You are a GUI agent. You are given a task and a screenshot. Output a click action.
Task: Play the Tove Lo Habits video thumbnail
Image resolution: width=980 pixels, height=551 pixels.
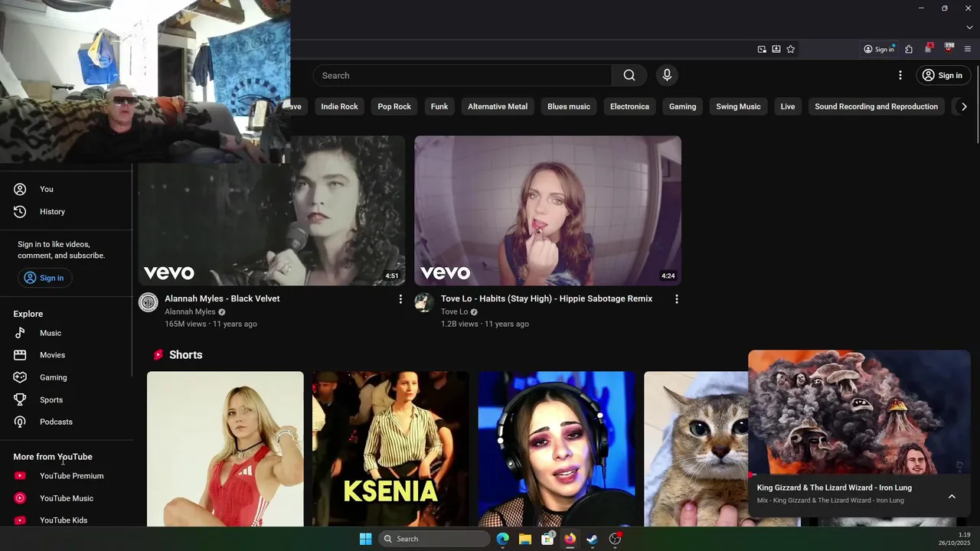coord(547,211)
